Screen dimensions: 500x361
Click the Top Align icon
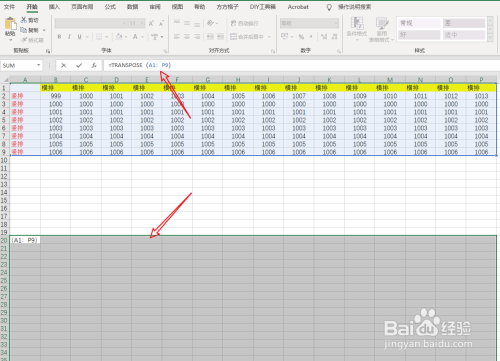(177, 23)
